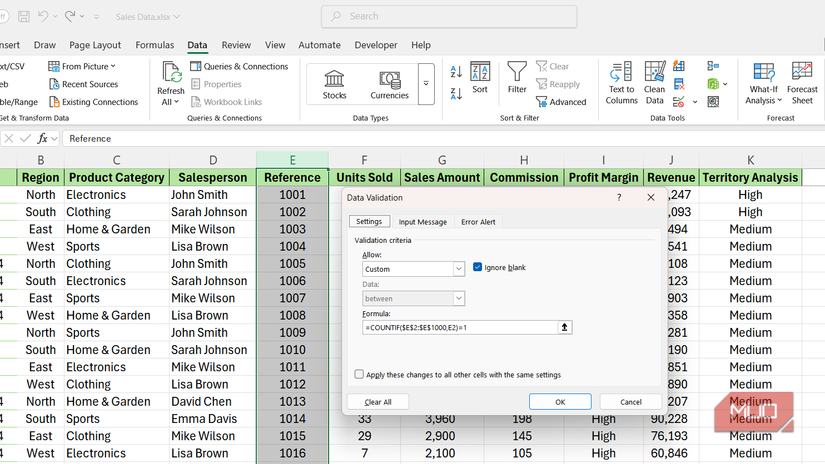The width and height of the screenshot is (825, 464).
Task: Open Advanced filter options
Action: [561, 102]
